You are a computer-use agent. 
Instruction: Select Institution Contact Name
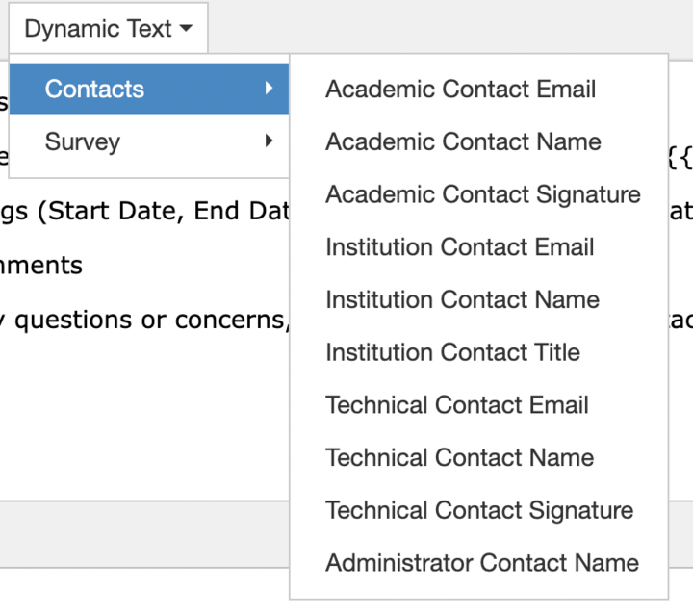(x=462, y=299)
